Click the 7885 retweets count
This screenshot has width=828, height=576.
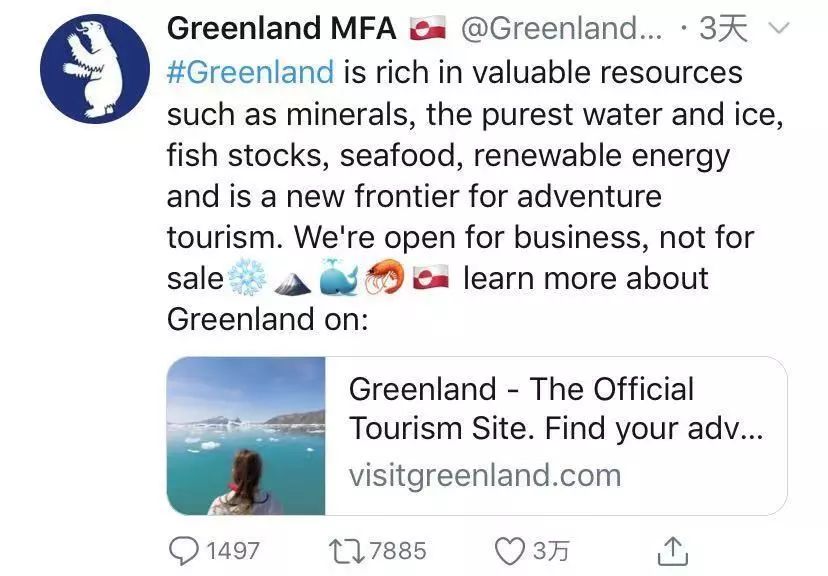(397, 550)
